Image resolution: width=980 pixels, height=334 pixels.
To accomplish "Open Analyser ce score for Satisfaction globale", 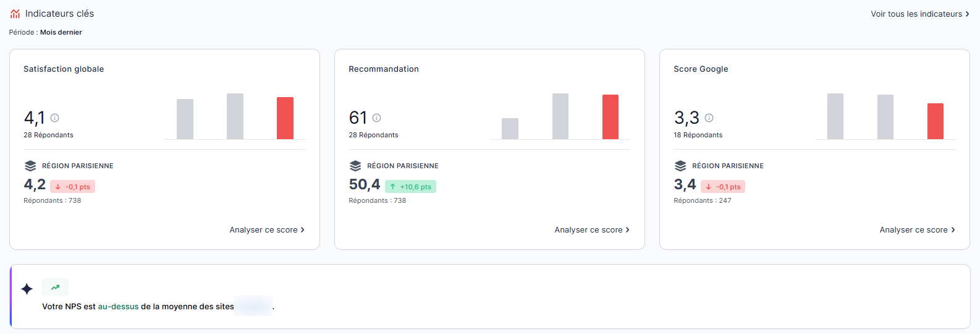I will 267,230.
